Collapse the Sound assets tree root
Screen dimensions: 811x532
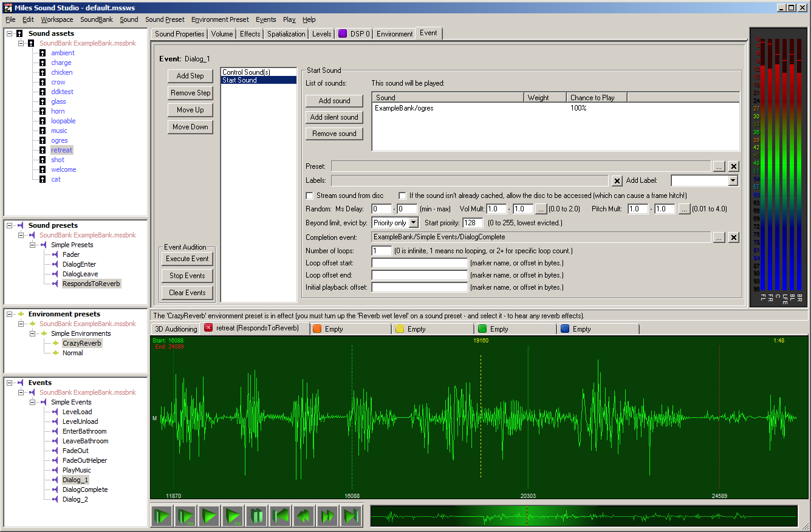(x=10, y=33)
